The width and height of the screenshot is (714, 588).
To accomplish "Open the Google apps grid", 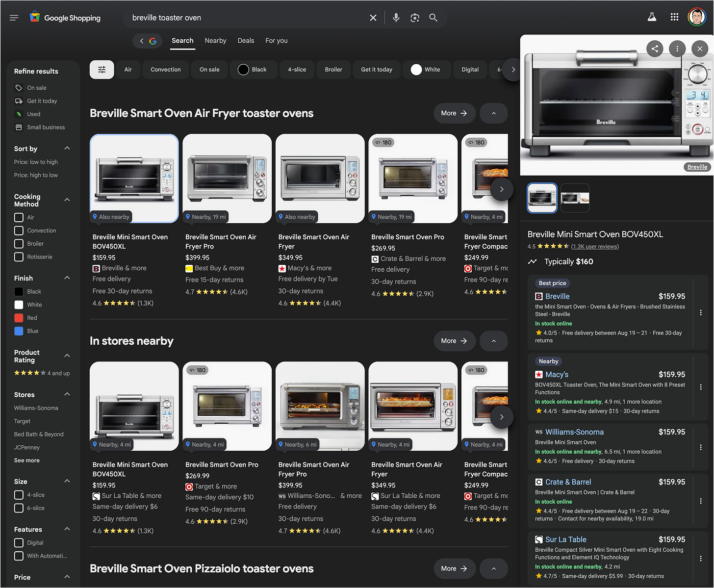I will pos(674,17).
